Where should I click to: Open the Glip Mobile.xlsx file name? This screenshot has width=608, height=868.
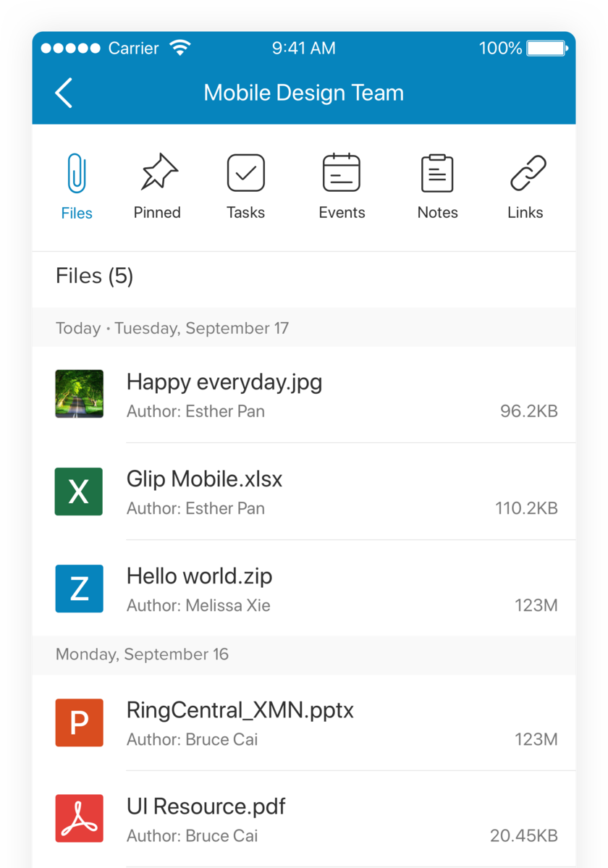pyautogui.click(x=204, y=479)
